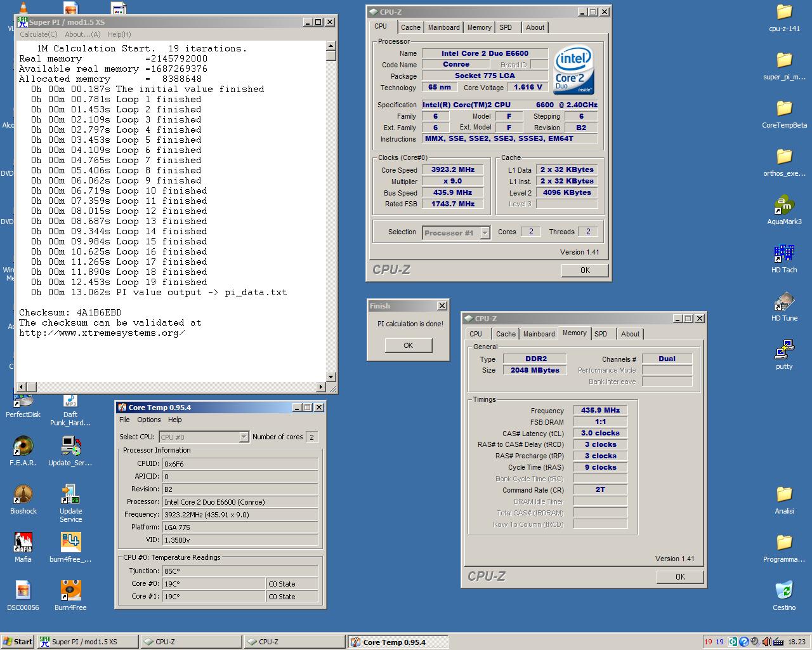This screenshot has height=650, width=812.
Task: Open the Options menu in Core Temp
Action: tap(149, 420)
